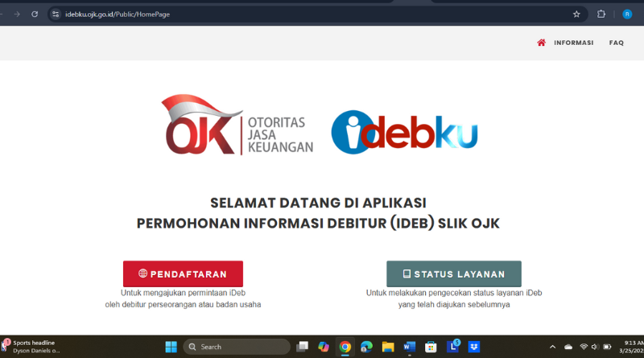
Task: Click the taskbar Search box
Action: (x=237, y=347)
